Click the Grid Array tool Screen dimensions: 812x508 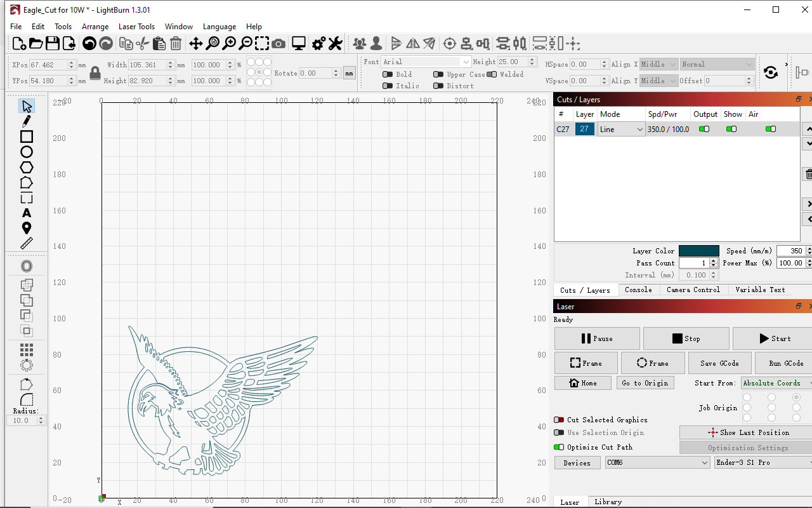coord(27,350)
